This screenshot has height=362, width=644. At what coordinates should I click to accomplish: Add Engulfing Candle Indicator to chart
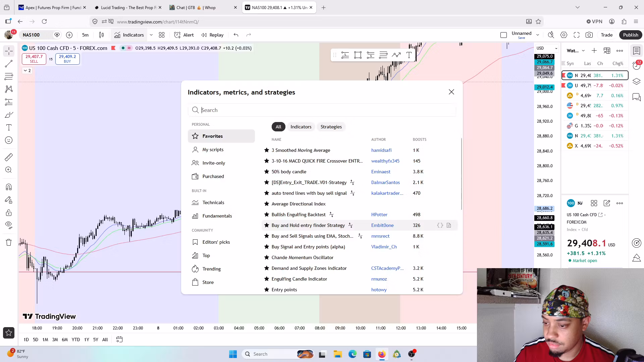click(299, 279)
